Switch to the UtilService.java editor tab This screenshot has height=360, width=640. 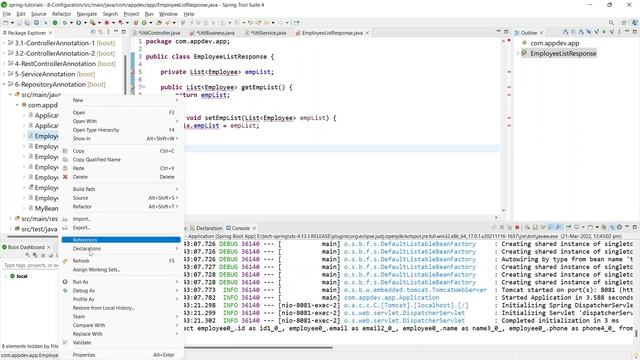267,33
